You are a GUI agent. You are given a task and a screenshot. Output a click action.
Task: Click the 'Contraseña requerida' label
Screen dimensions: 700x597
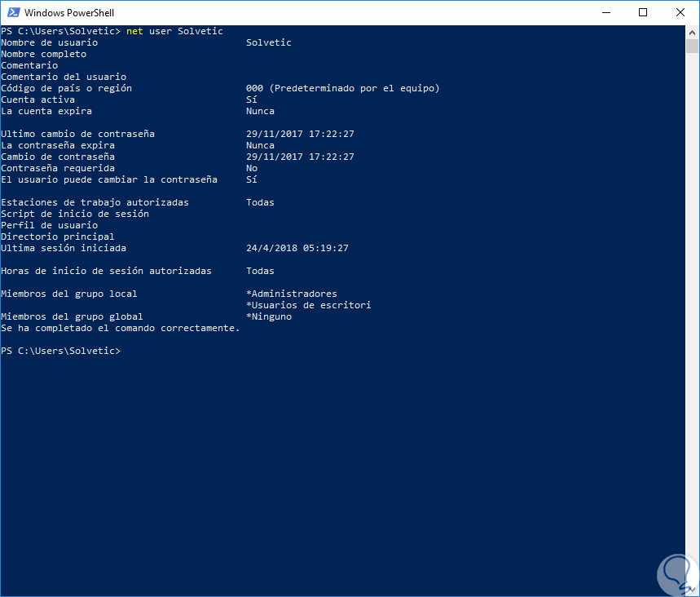[57, 168]
